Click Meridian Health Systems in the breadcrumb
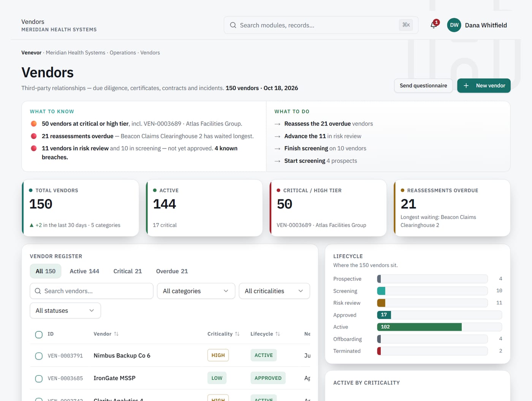Image resolution: width=532 pixels, height=401 pixels. coord(76,53)
